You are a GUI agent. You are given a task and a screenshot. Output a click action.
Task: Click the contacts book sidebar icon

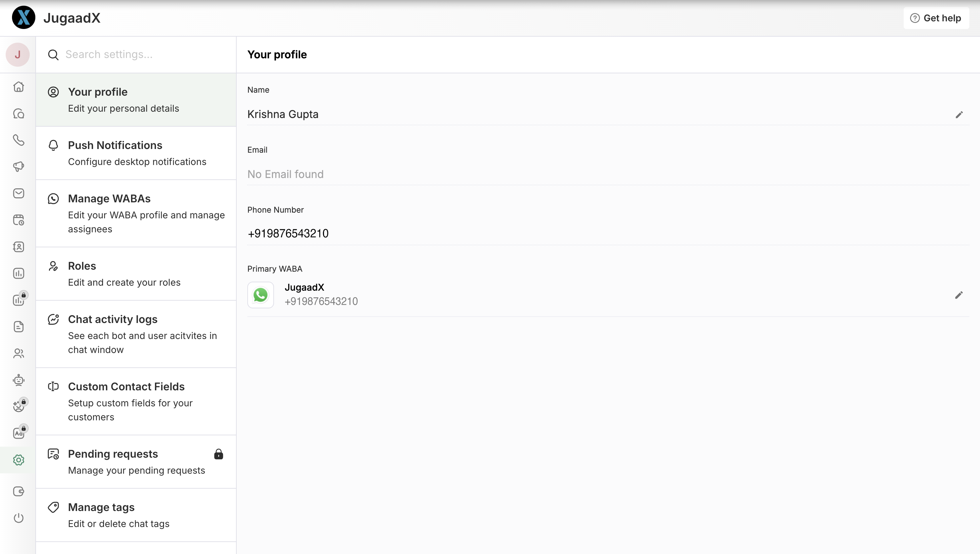tap(18, 247)
